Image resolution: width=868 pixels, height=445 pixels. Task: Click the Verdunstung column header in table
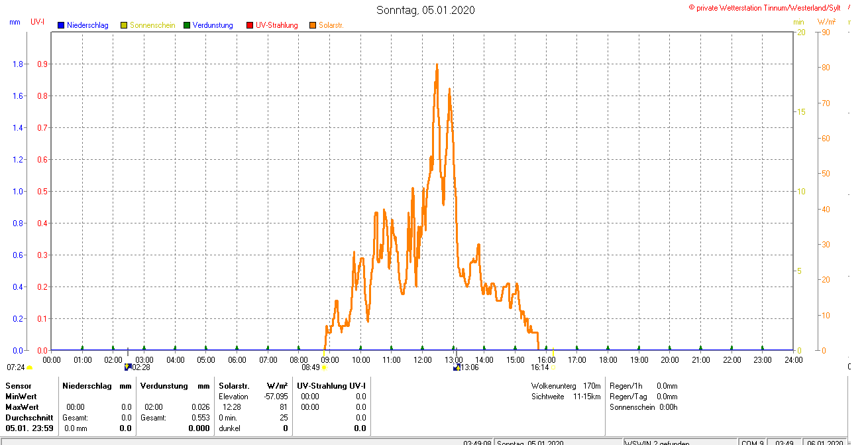pyautogui.click(x=164, y=386)
